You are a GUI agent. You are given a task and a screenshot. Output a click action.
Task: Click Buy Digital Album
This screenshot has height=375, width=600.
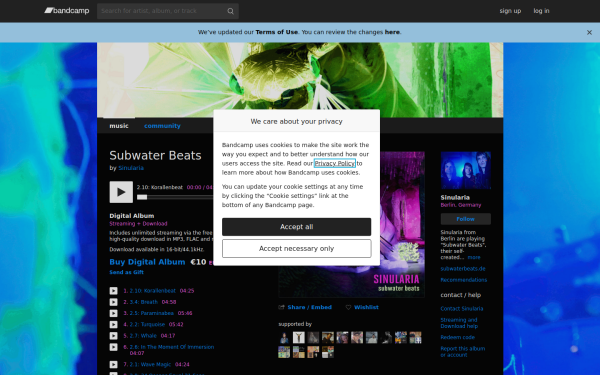pyautogui.click(x=147, y=262)
